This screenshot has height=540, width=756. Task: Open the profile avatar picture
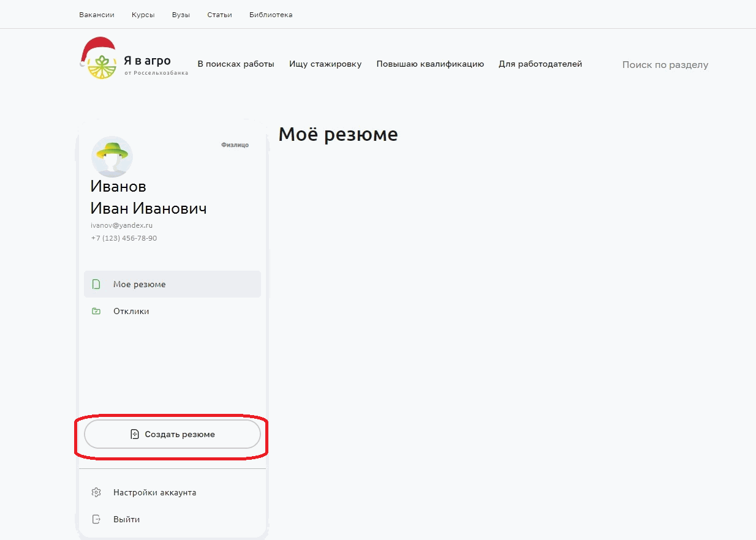coord(112,157)
